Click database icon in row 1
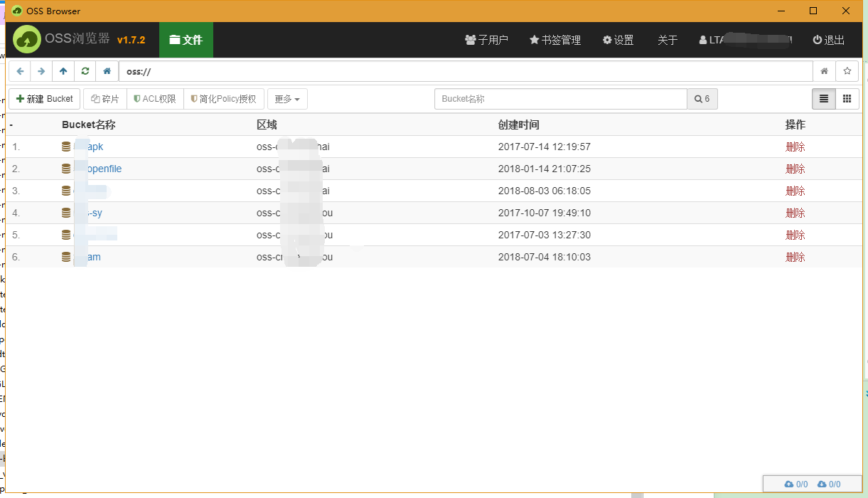This screenshot has height=498, width=868. (x=66, y=147)
